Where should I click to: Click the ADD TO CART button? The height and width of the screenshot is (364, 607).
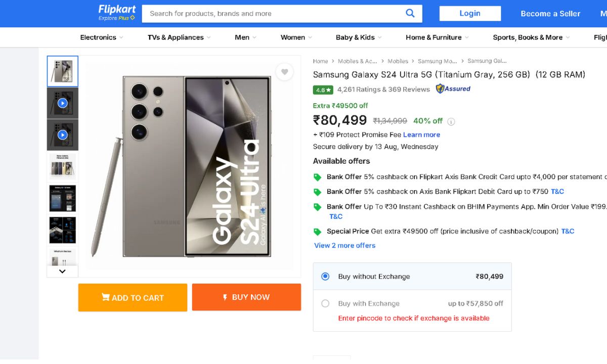point(133,297)
